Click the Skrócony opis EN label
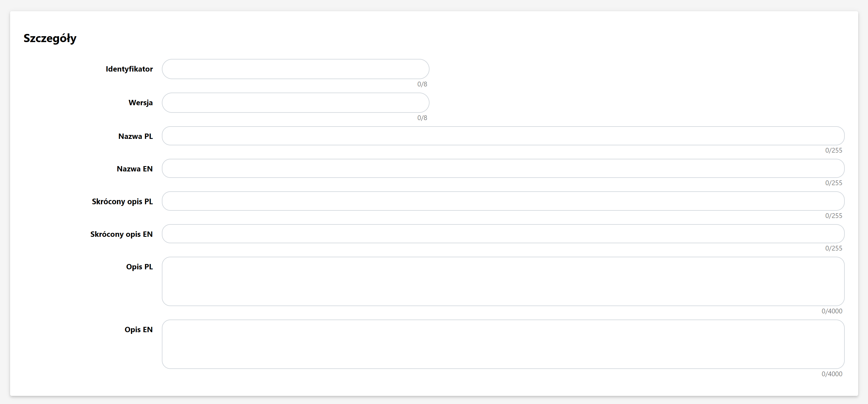868x404 pixels. pyautogui.click(x=121, y=234)
